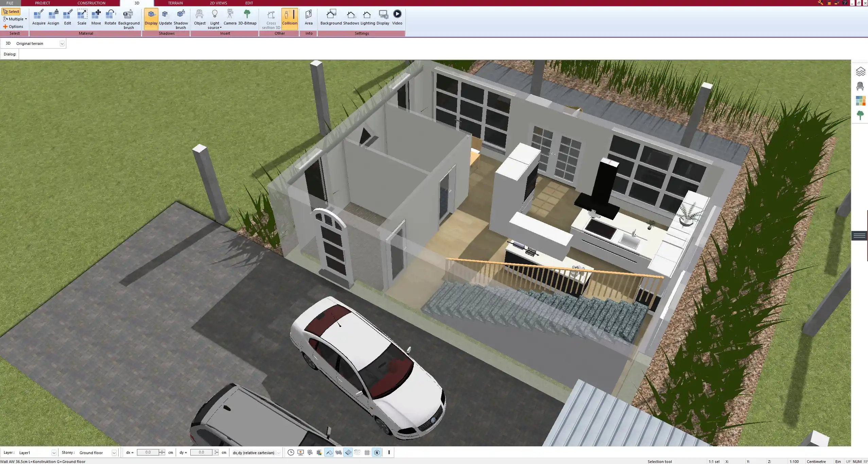The height and width of the screenshot is (464, 868).
Task: Open the CONSTRUCTION ribbon tab
Action: click(91, 3)
